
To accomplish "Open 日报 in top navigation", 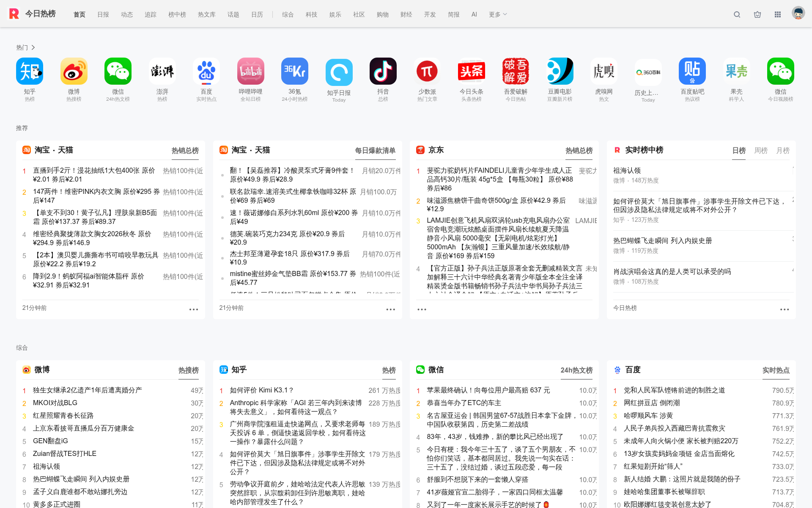I will [x=103, y=14].
